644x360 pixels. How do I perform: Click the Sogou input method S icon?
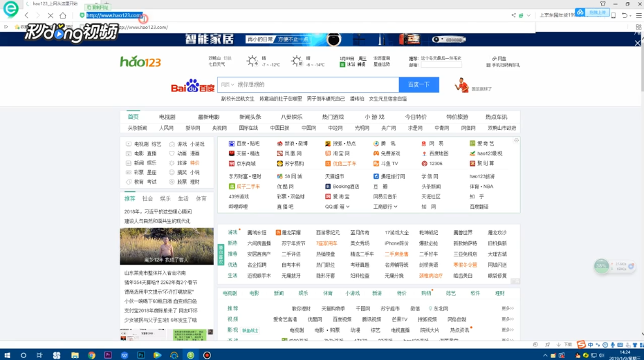click(x=581, y=344)
